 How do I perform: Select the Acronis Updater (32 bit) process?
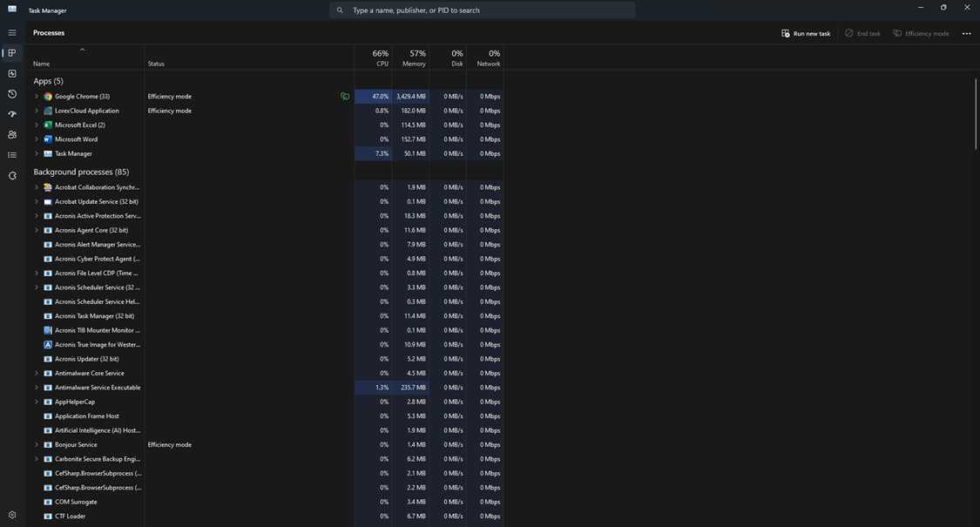87,359
